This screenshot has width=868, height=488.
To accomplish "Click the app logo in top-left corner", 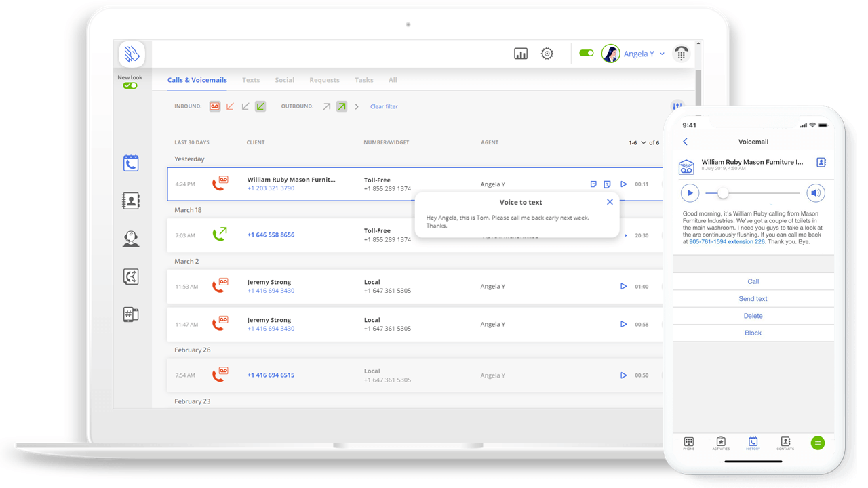I will pos(132,54).
